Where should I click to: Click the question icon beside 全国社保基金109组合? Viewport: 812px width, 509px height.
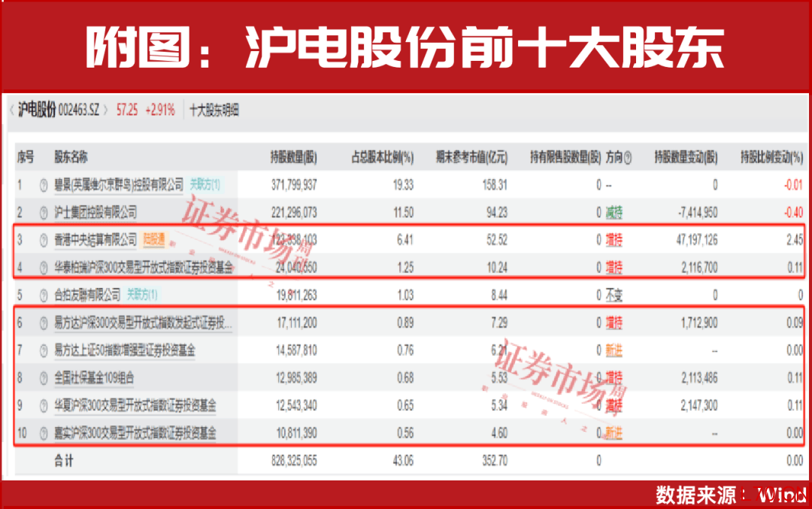42,377
